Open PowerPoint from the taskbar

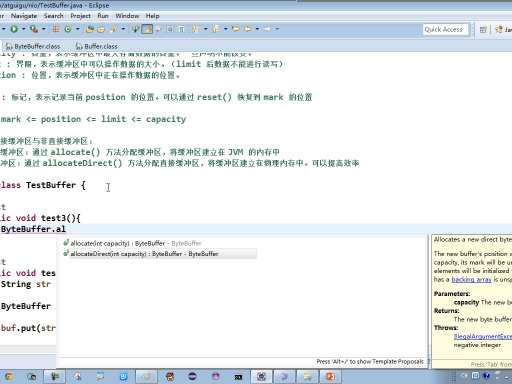coord(330,377)
